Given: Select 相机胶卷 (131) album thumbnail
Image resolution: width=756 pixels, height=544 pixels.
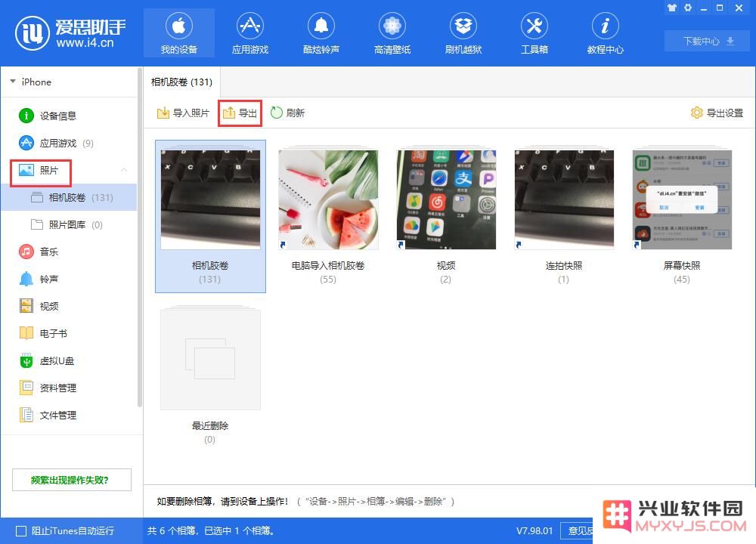Looking at the screenshot, I should [x=210, y=216].
